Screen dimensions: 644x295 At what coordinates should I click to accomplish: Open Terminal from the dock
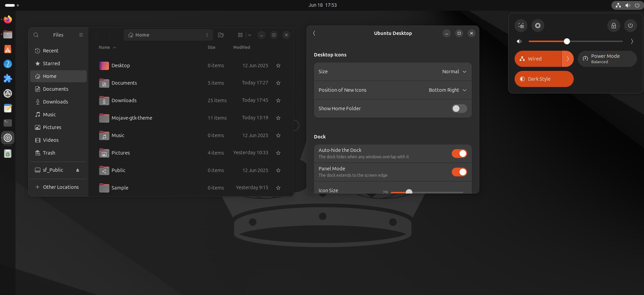(x=8, y=123)
